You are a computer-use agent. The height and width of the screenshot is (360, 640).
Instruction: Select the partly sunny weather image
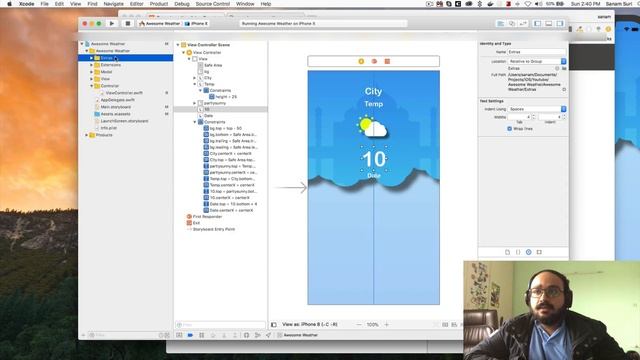pos(372,126)
